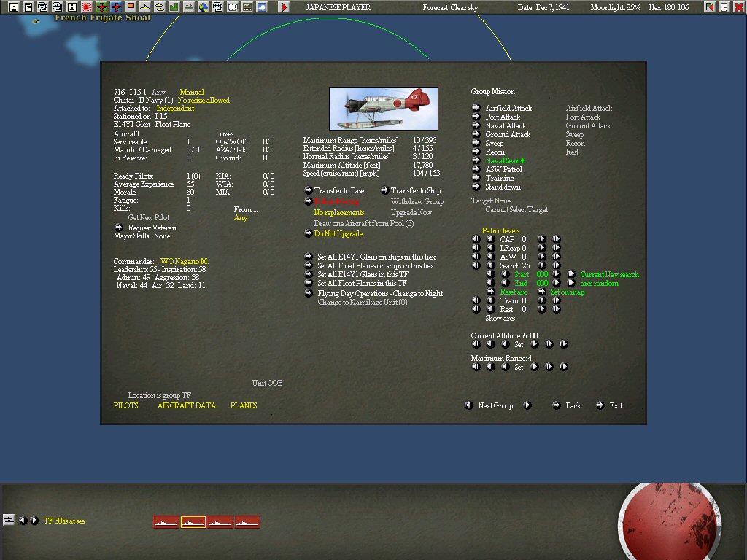Go to previous group arrow near Next Group
Viewport: 747px width, 560px height.
469,405
